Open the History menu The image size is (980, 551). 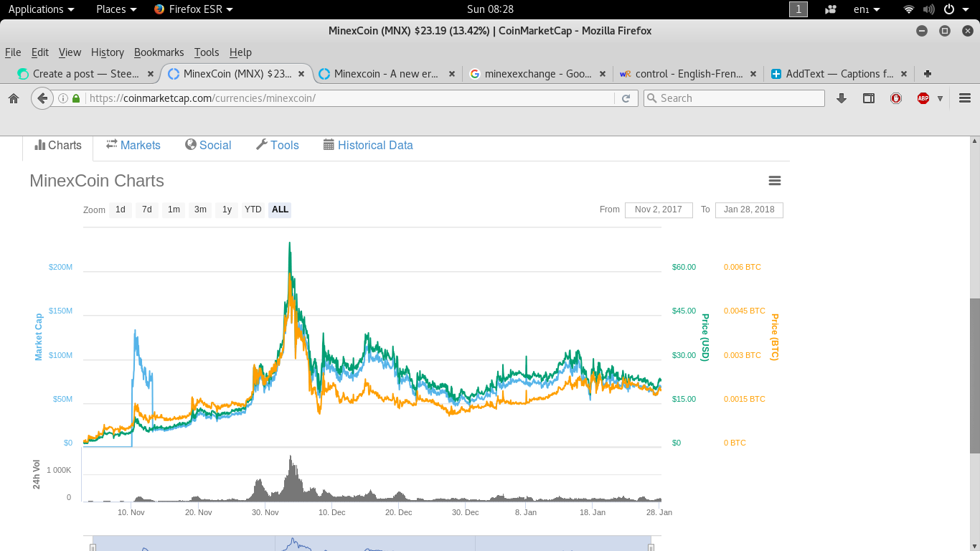[108, 52]
